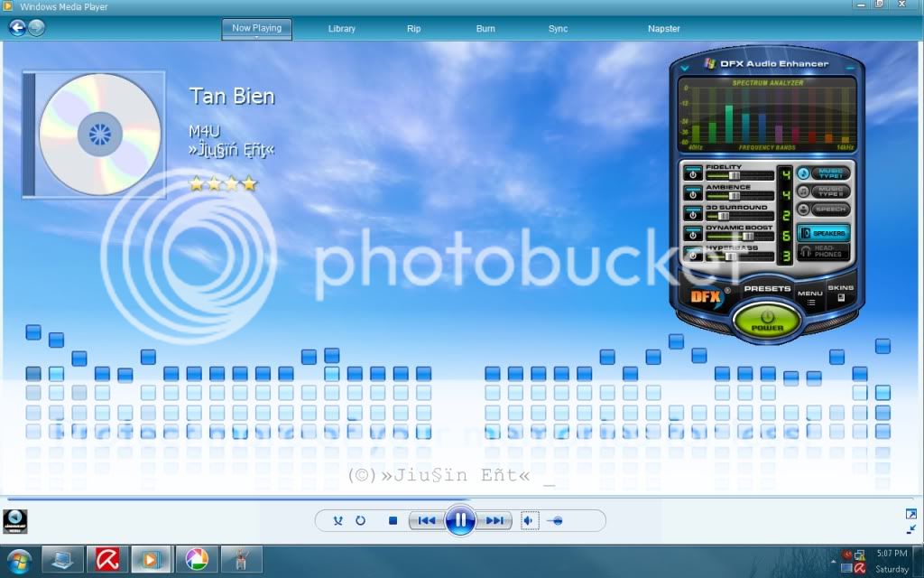Open the Windows Start menu
Viewport: 924px width, 578px height.
tap(18, 560)
